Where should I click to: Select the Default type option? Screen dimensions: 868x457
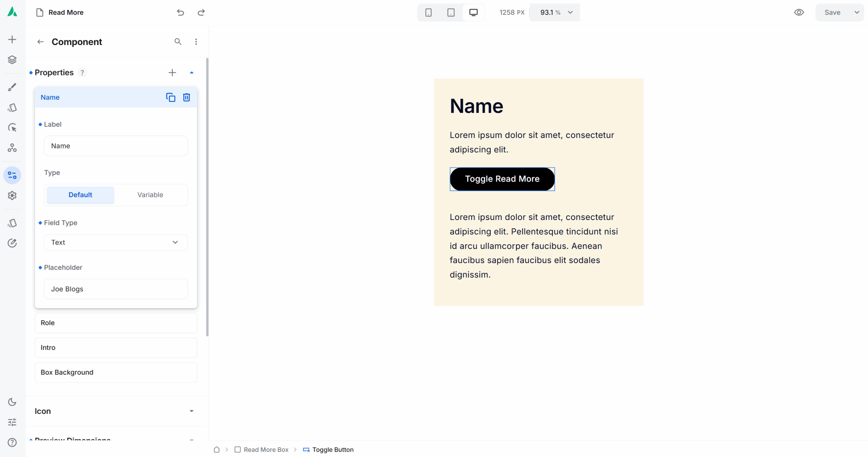(x=80, y=195)
